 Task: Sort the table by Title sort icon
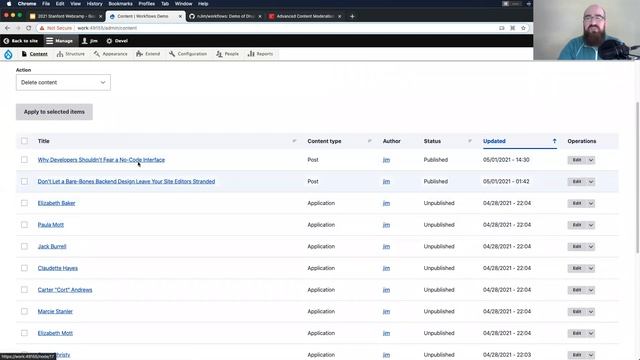pos(294,141)
